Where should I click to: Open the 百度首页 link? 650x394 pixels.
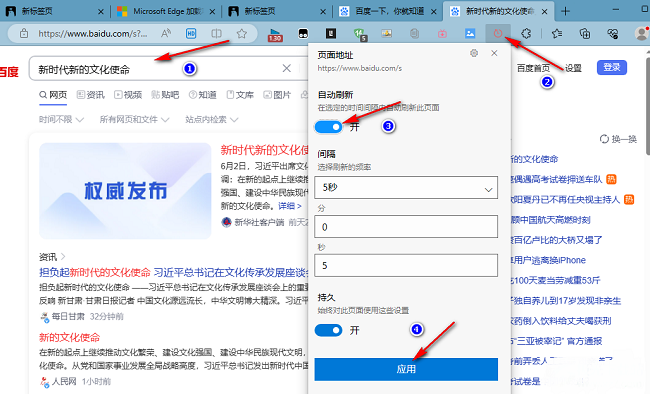[x=533, y=68]
